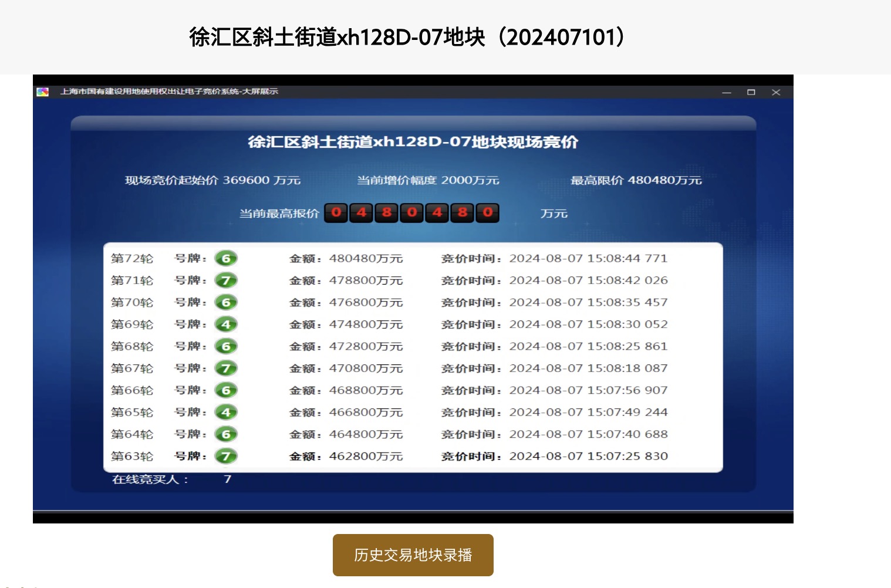
Task: Click bid time 2024-08-07 15:08:25 861
Action: point(589,347)
